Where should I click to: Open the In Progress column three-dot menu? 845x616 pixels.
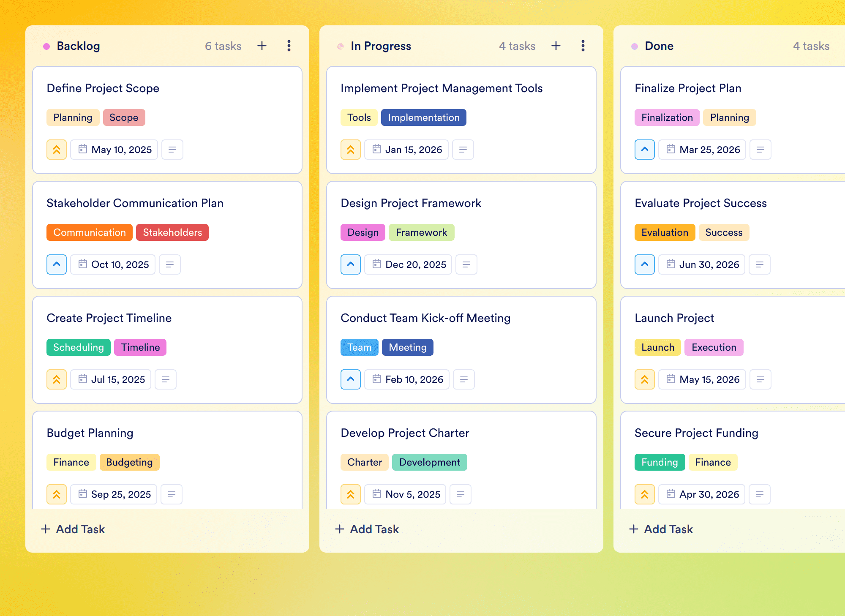point(583,46)
